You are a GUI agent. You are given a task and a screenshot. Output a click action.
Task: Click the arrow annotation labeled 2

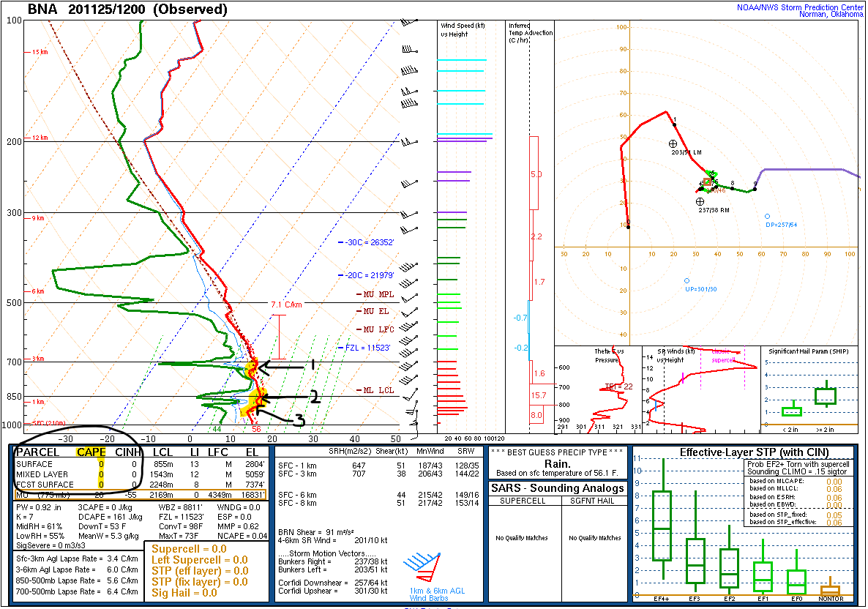pyautogui.click(x=289, y=398)
